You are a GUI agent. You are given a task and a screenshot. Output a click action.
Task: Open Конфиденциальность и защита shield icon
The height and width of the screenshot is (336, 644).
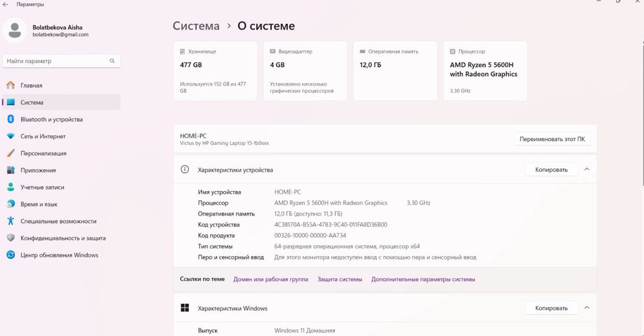[10, 238]
